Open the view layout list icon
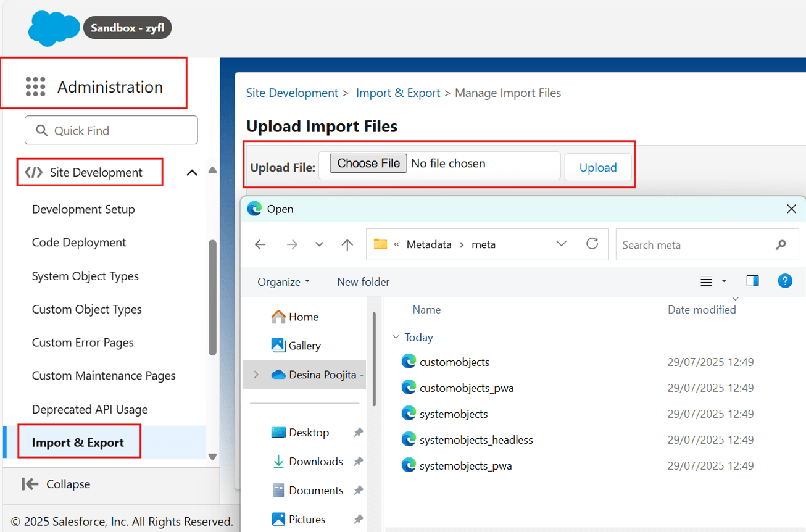806x532 pixels. coord(707,281)
